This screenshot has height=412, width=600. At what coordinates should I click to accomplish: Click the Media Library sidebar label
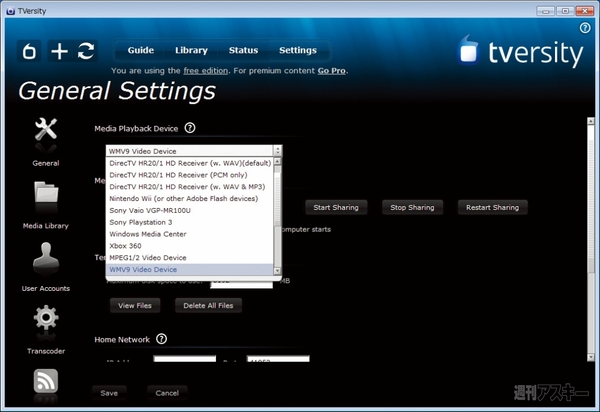pyautogui.click(x=46, y=226)
